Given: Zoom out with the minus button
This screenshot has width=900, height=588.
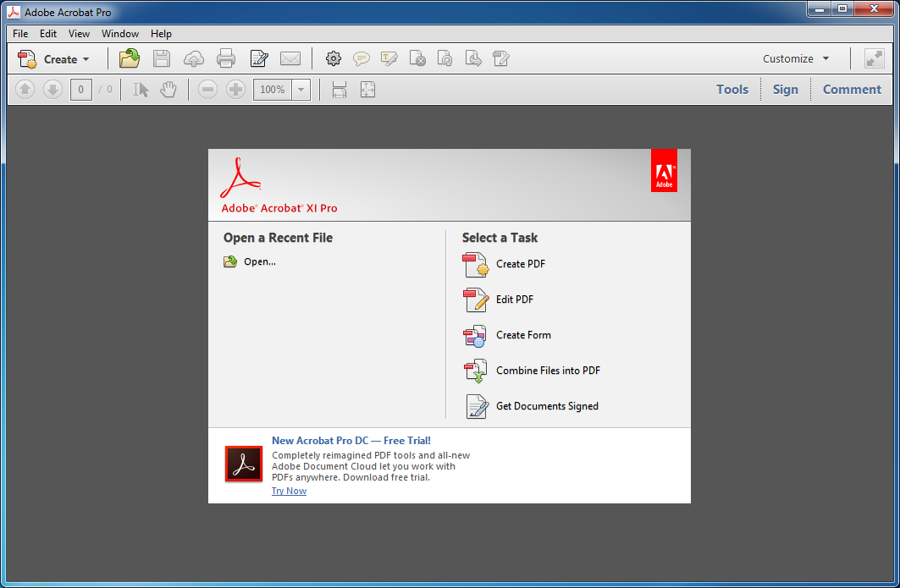Looking at the screenshot, I should click(207, 90).
